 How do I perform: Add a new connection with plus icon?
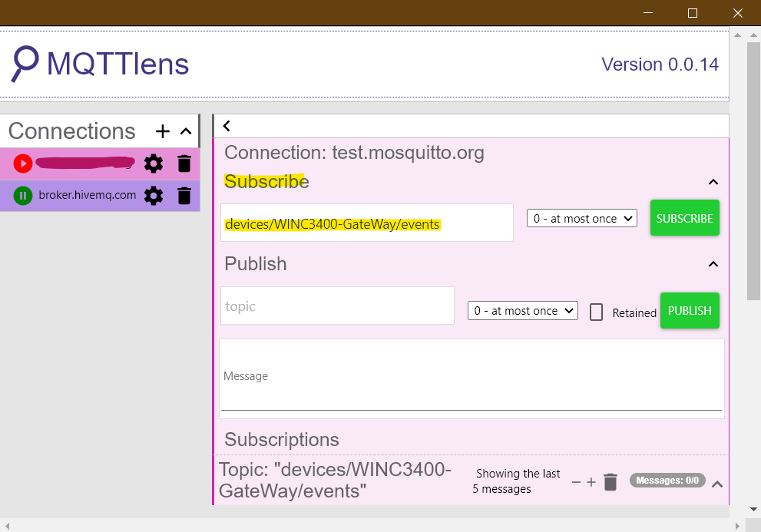tap(163, 131)
